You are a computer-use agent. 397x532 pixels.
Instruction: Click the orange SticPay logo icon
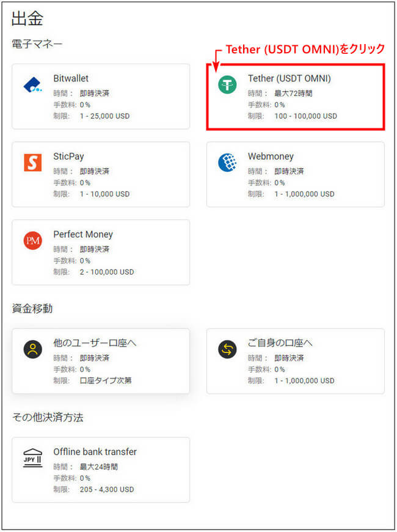32,163
